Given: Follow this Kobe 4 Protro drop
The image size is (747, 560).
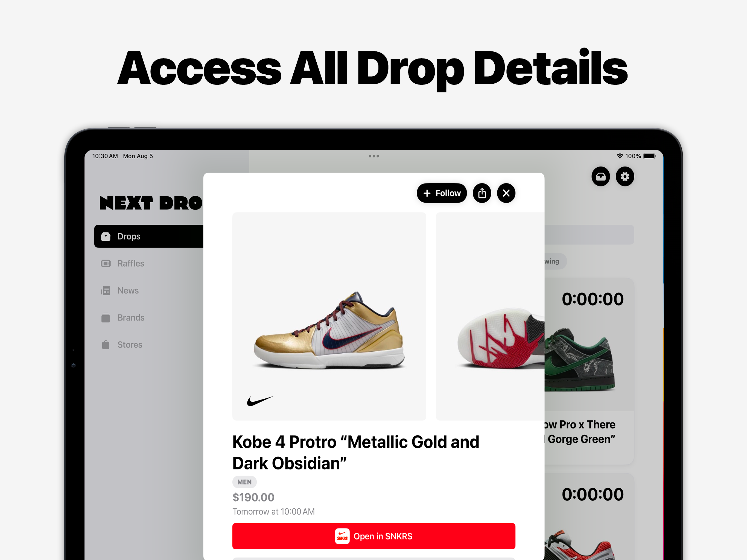Looking at the screenshot, I should (442, 193).
